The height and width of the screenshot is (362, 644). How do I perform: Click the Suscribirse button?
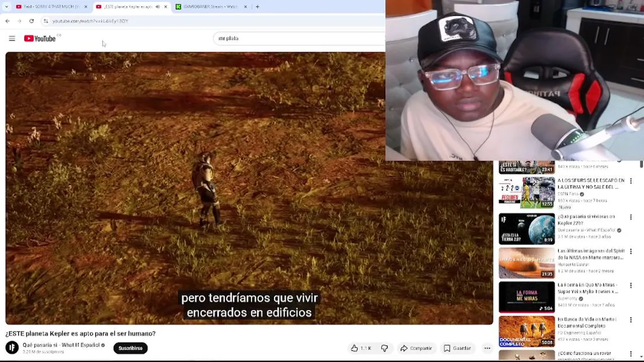[130, 348]
